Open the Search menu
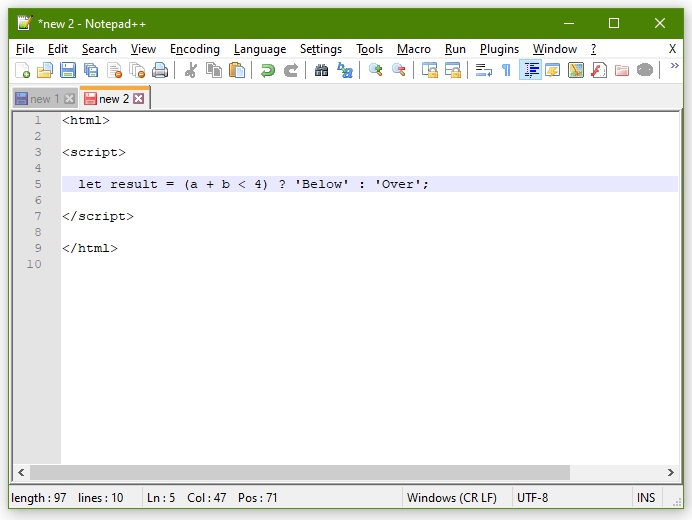 (x=99, y=49)
